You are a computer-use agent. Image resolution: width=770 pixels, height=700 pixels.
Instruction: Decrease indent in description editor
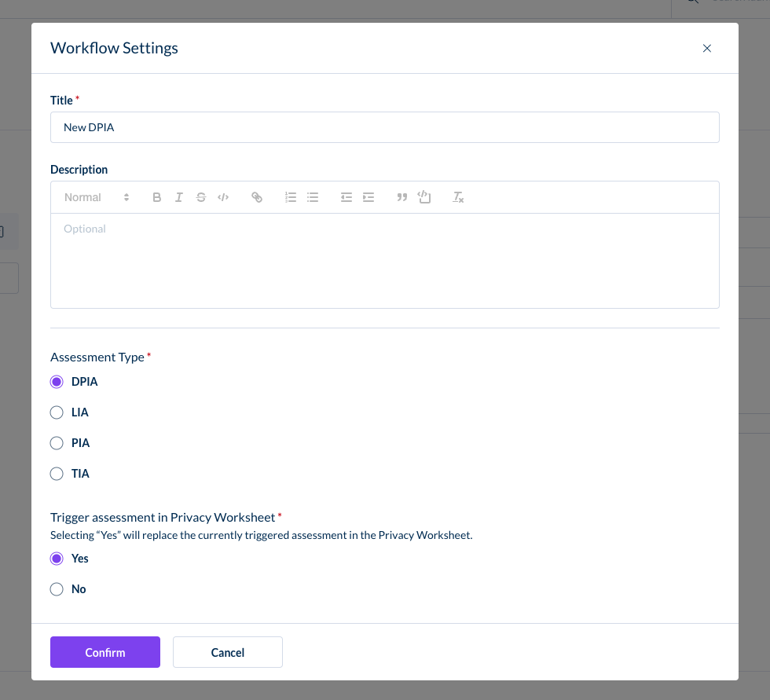coord(346,197)
